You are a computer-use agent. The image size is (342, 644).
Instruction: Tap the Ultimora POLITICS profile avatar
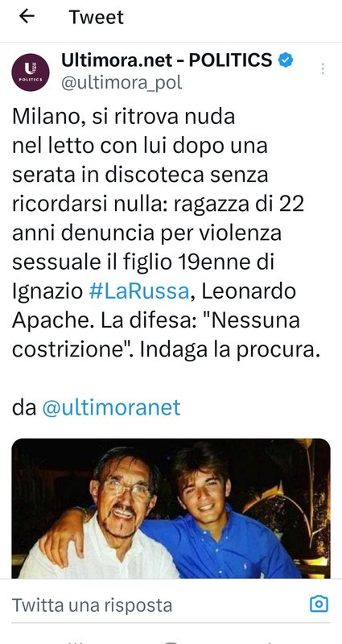tap(31, 72)
